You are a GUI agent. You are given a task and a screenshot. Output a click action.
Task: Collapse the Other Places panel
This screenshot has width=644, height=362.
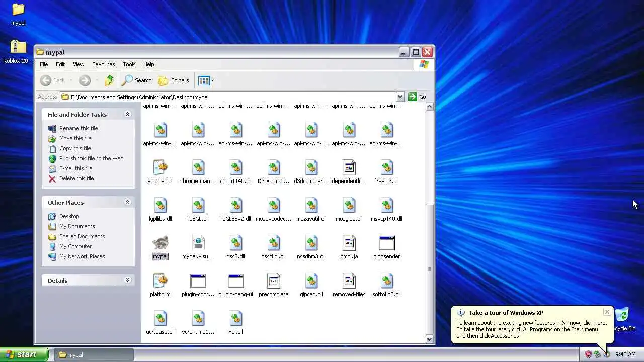click(127, 202)
